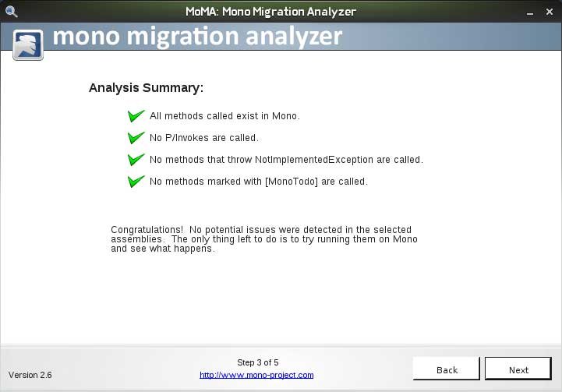The image size is (562, 392).
Task: Click the Mono logo icon in banner
Action: point(28,44)
